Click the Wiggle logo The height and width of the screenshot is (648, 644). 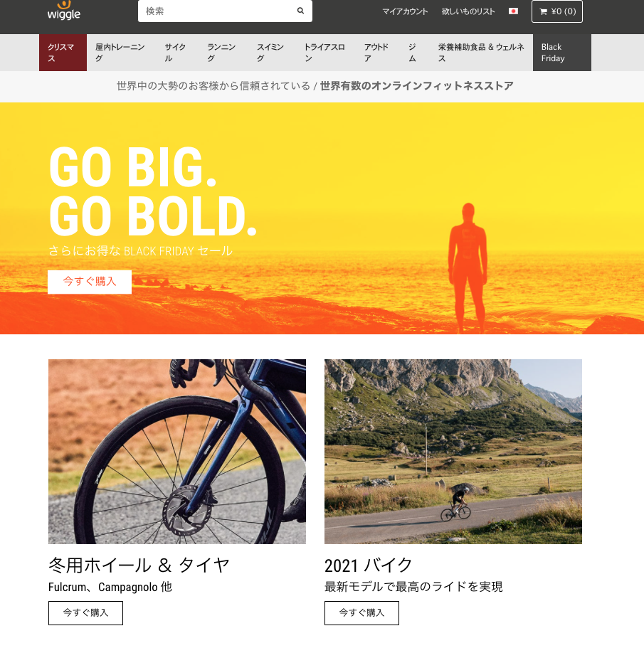63,11
